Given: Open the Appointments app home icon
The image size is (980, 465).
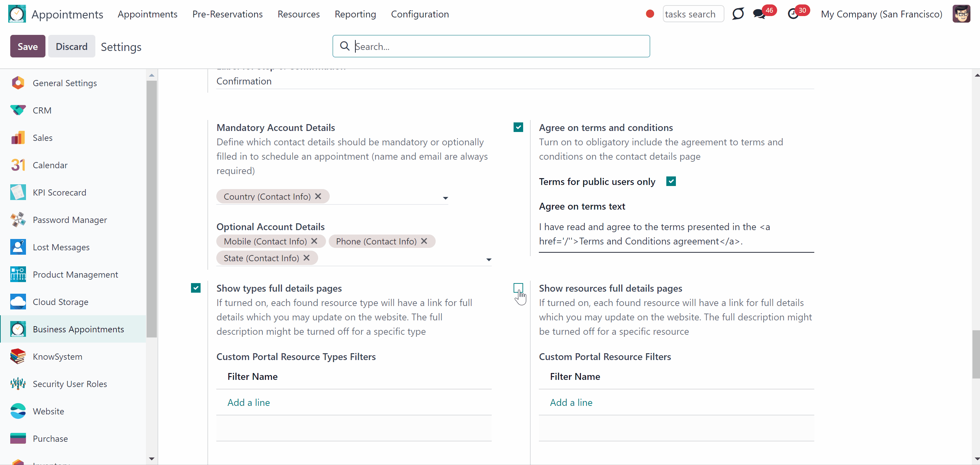Looking at the screenshot, I should 17,14.
